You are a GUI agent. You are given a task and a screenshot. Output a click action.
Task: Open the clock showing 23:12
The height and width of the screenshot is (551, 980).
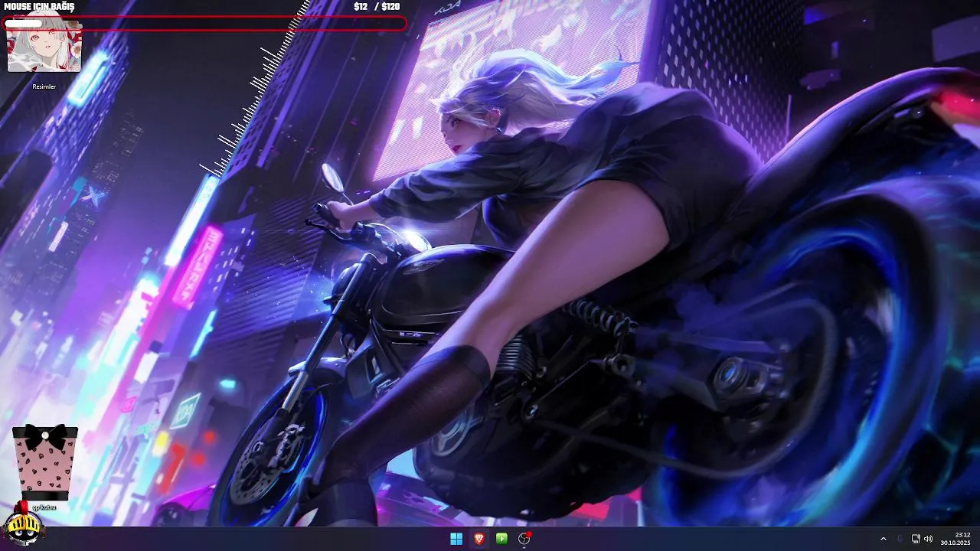click(955, 539)
